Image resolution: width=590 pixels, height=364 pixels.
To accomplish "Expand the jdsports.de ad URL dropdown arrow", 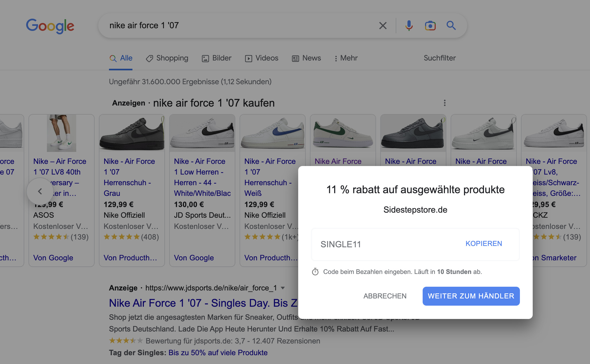I will tap(283, 288).
